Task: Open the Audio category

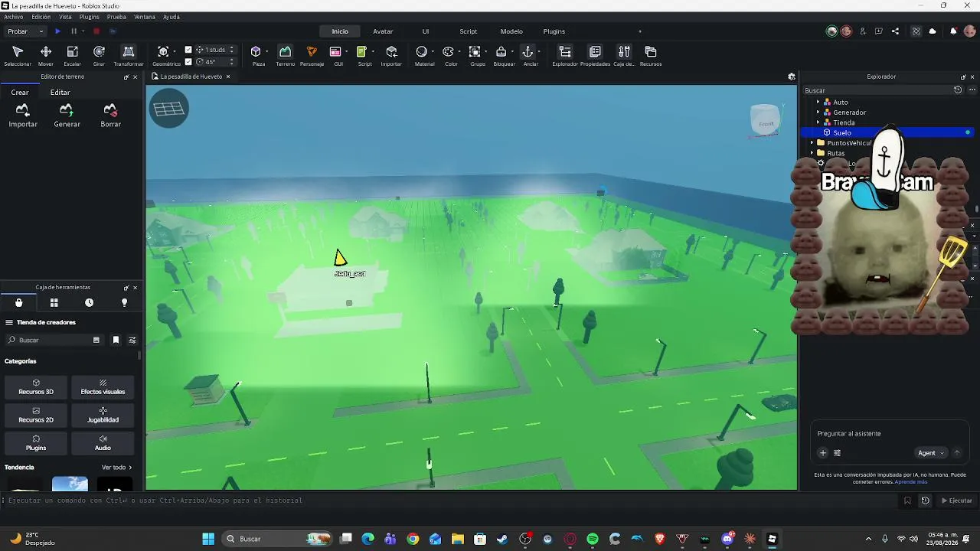Action: click(103, 444)
